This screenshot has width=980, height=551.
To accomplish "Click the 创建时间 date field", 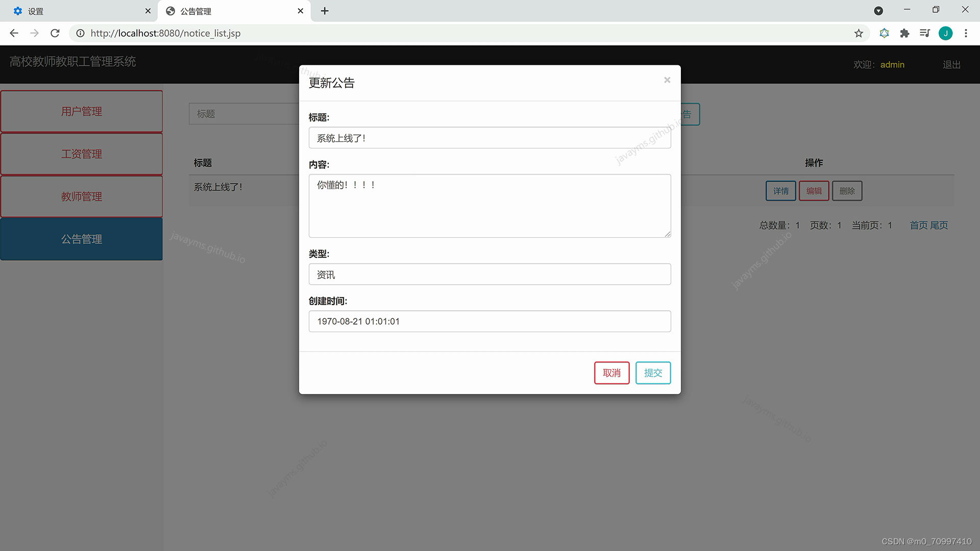I will pyautogui.click(x=489, y=321).
